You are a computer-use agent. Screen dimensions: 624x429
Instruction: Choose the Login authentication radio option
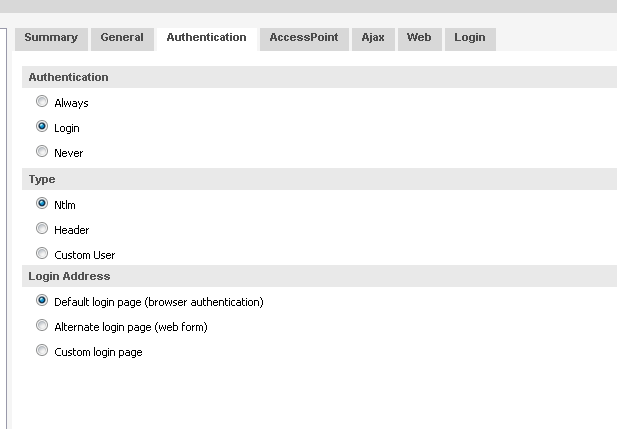pos(42,127)
